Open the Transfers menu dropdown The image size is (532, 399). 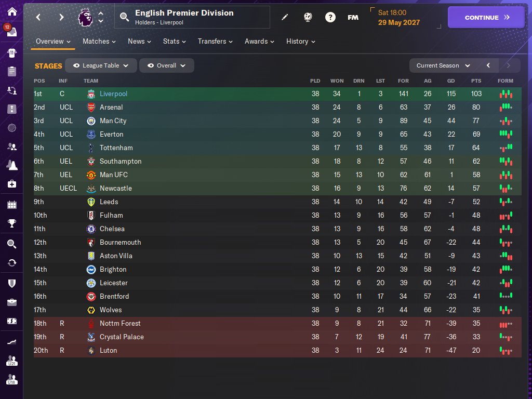215,42
